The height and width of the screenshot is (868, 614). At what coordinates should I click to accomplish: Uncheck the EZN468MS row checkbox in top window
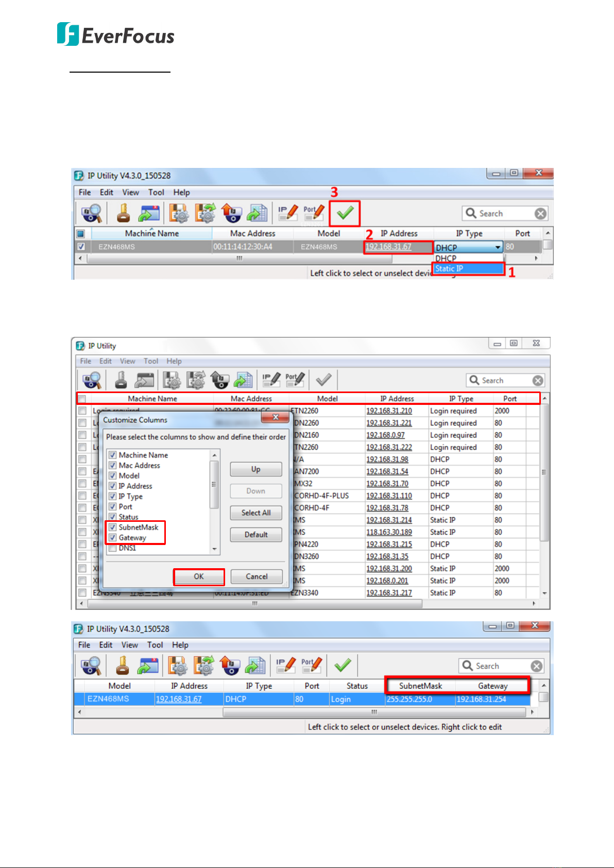click(81, 246)
